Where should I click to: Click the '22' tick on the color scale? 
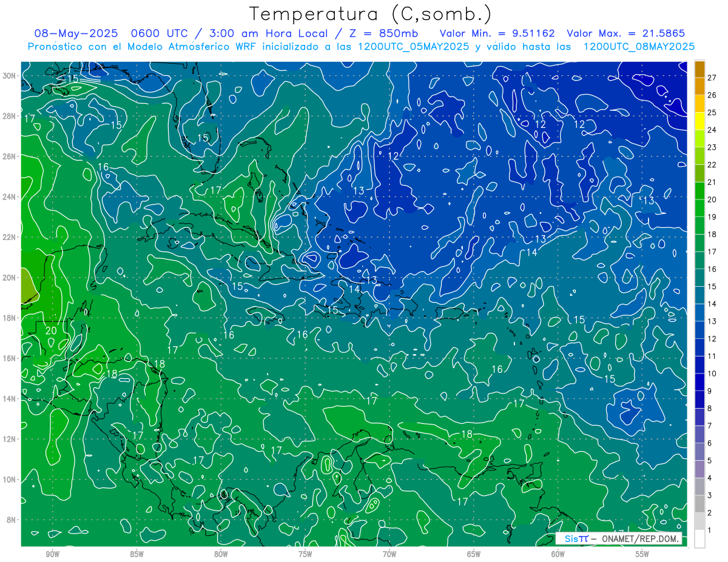[712, 165]
